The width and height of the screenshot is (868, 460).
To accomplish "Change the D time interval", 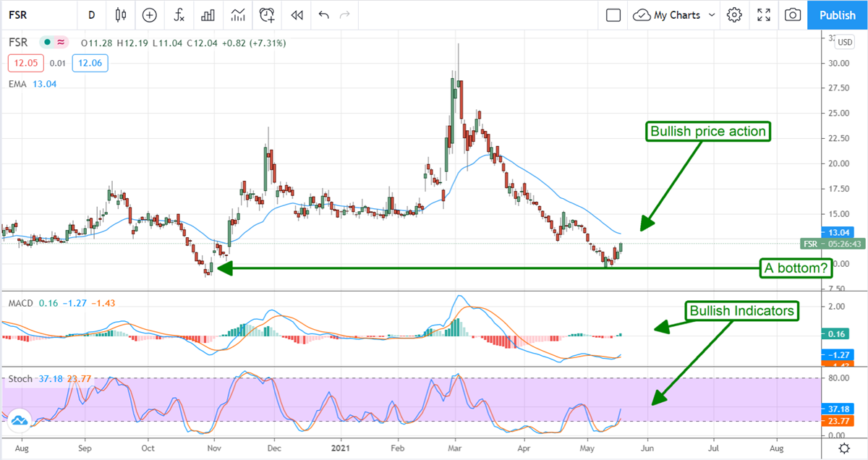I will (91, 14).
